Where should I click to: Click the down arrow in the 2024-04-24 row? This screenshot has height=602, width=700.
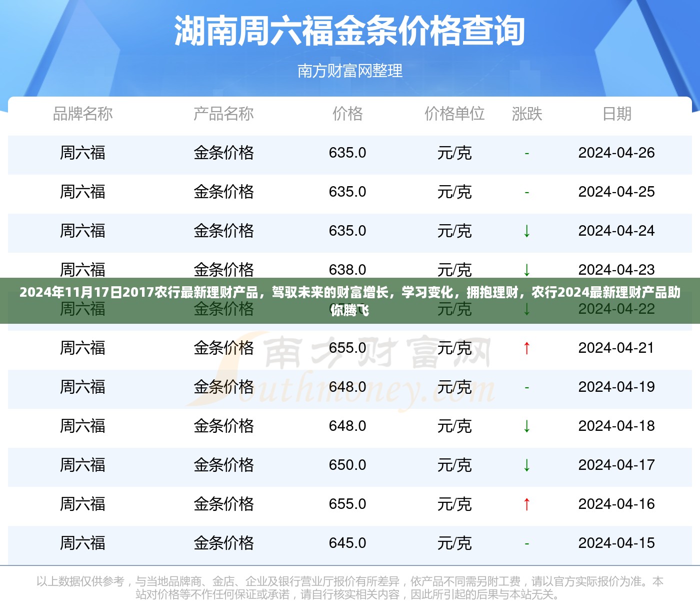click(x=526, y=231)
